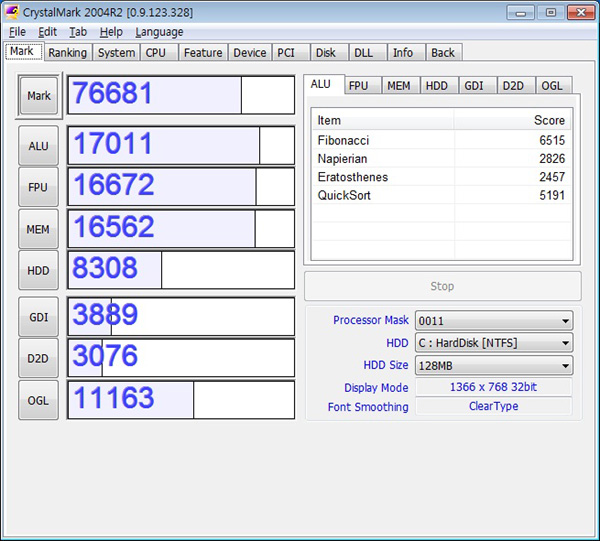Select the Fibonacci result row
The width and height of the screenshot is (600, 541).
[442, 140]
